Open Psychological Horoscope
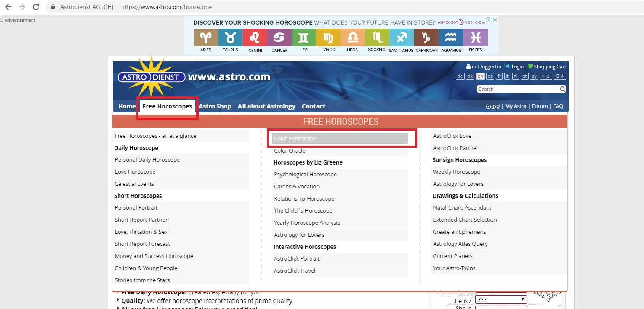Viewport: 644px width, 309px height. point(340,175)
